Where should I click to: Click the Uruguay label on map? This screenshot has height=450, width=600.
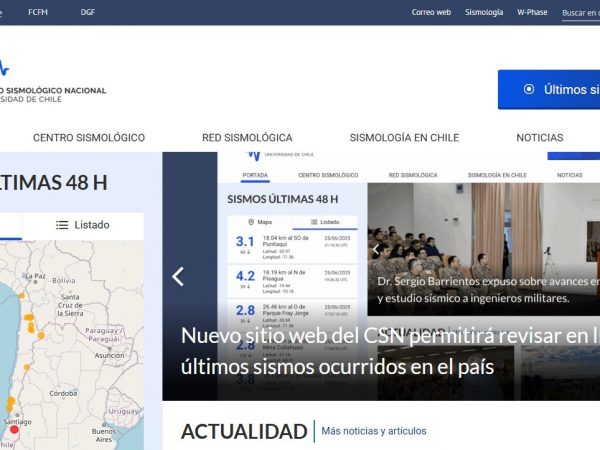coord(123,411)
